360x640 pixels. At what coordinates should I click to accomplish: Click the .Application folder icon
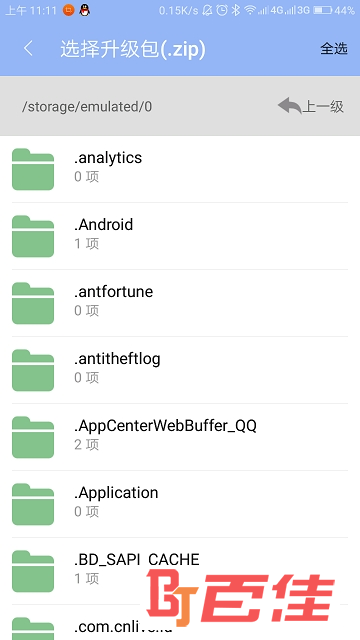[x=33, y=504]
